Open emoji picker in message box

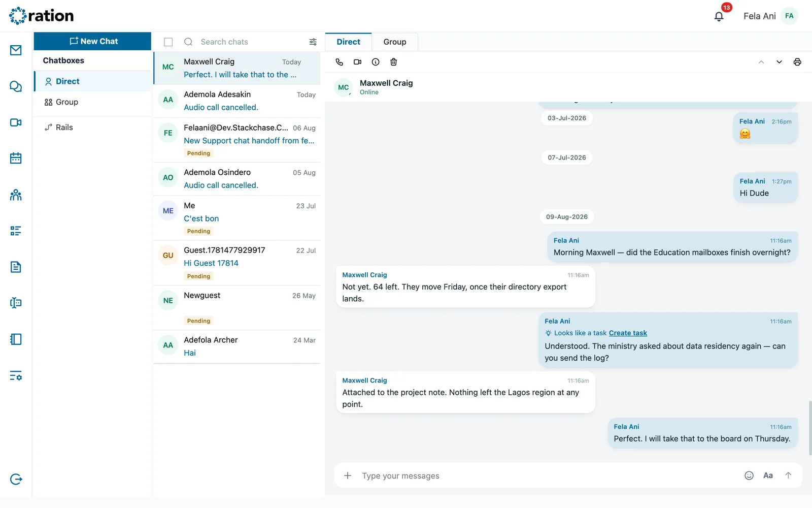click(749, 475)
